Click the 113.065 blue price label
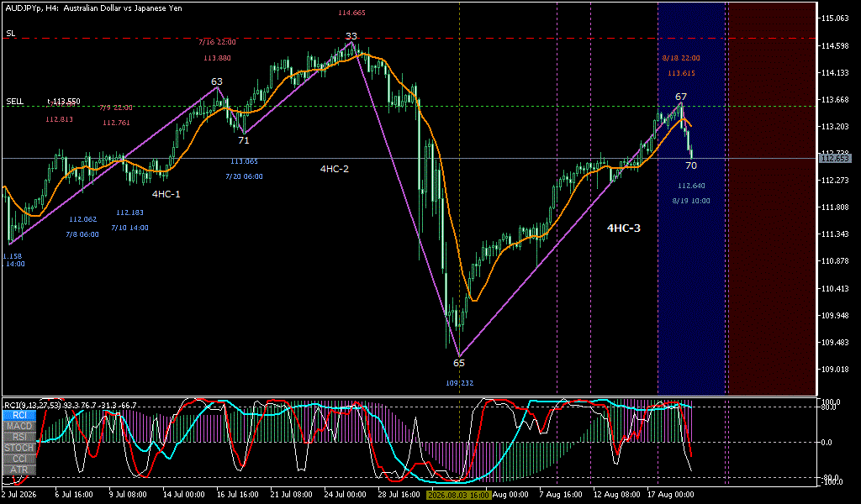 pyautogui.click(x=244, y=162)
